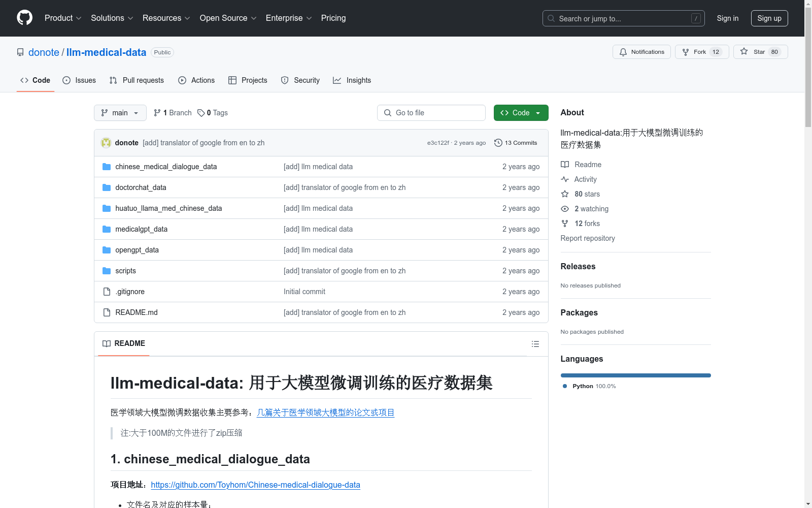Click the Packages heading
812x508 pixels.
579,312
